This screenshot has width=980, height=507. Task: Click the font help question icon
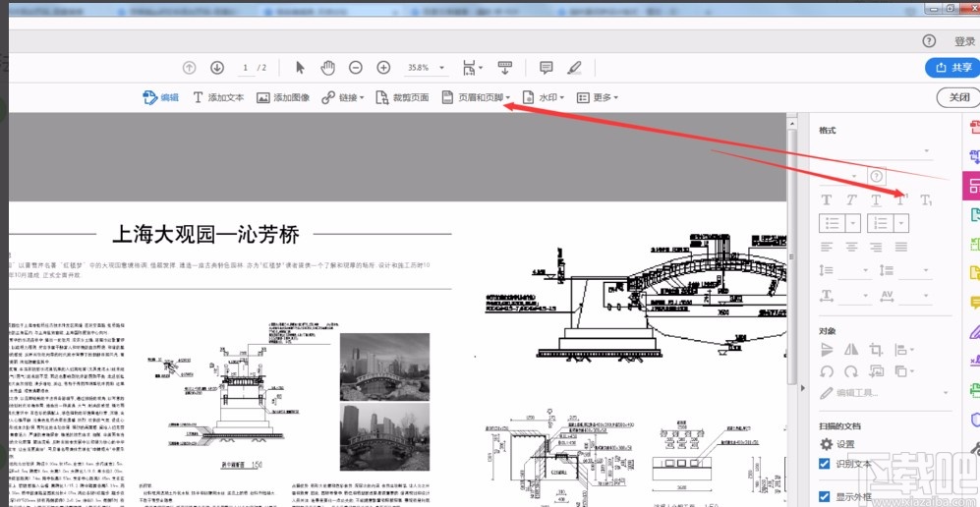click(876, 176)
